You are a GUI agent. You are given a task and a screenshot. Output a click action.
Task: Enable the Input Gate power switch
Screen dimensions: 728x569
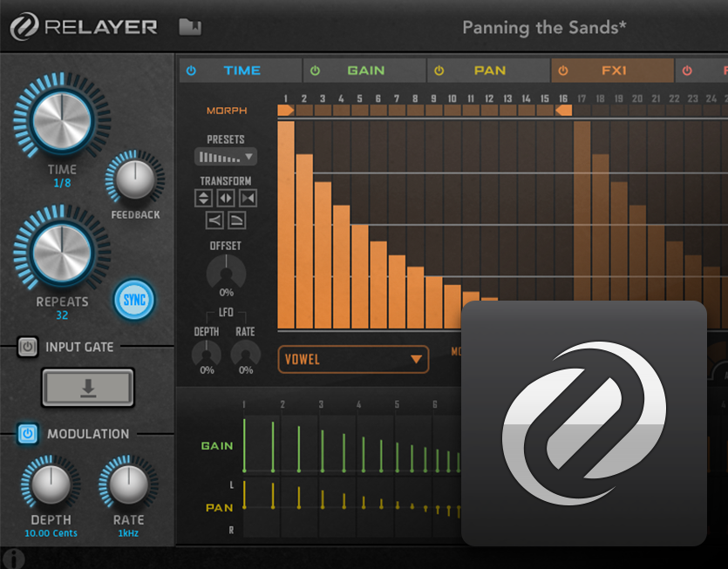point(27,347)
